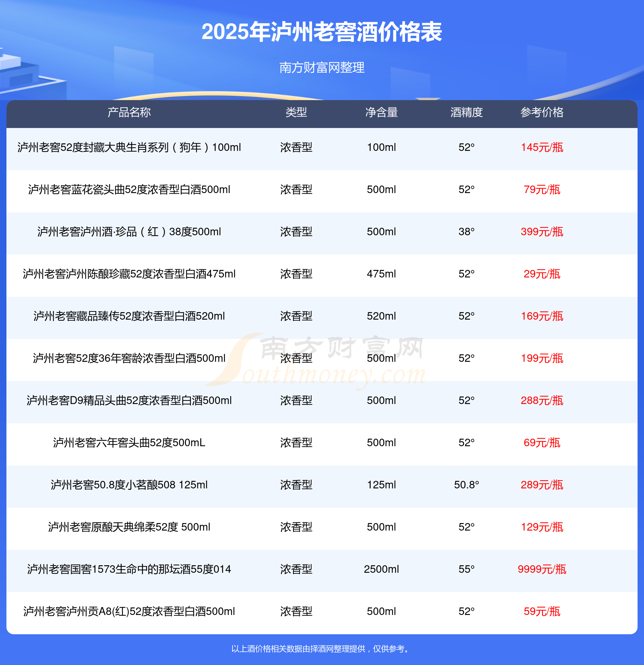
Task: Select the "酒精度" column header
Action: click(x=467, y=112)
